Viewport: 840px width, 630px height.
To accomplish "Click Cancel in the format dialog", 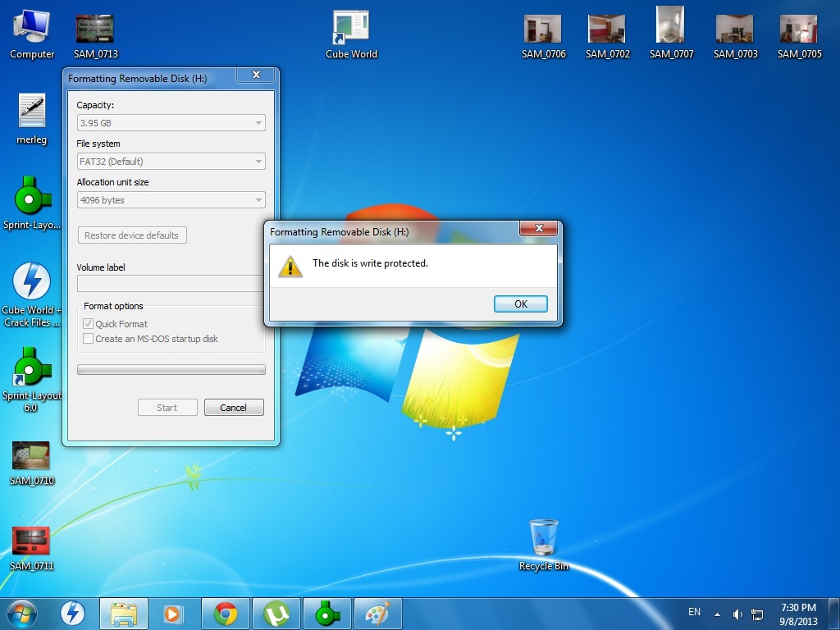I will [x=234, y=407].
